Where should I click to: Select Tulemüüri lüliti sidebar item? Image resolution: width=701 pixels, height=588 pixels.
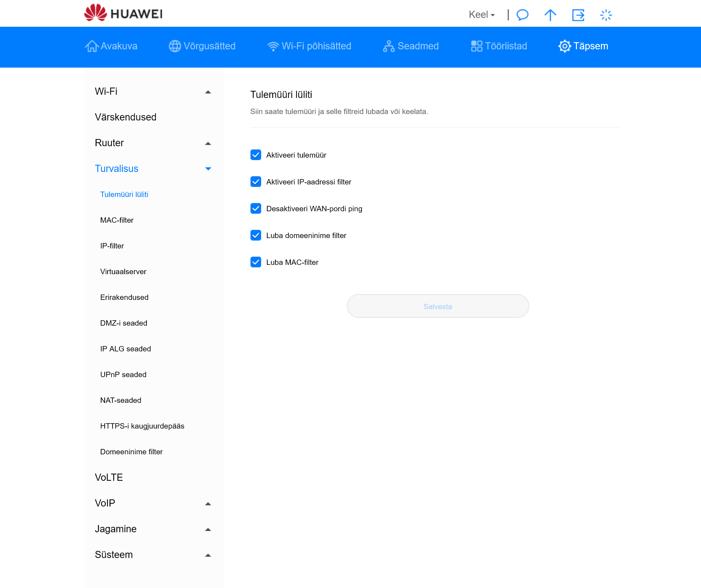124,194
